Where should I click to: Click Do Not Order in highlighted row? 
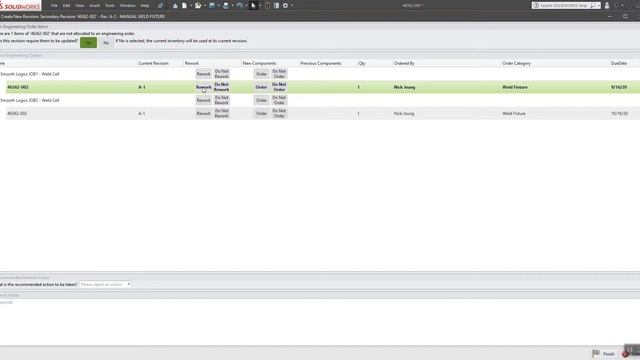point(279,87)
